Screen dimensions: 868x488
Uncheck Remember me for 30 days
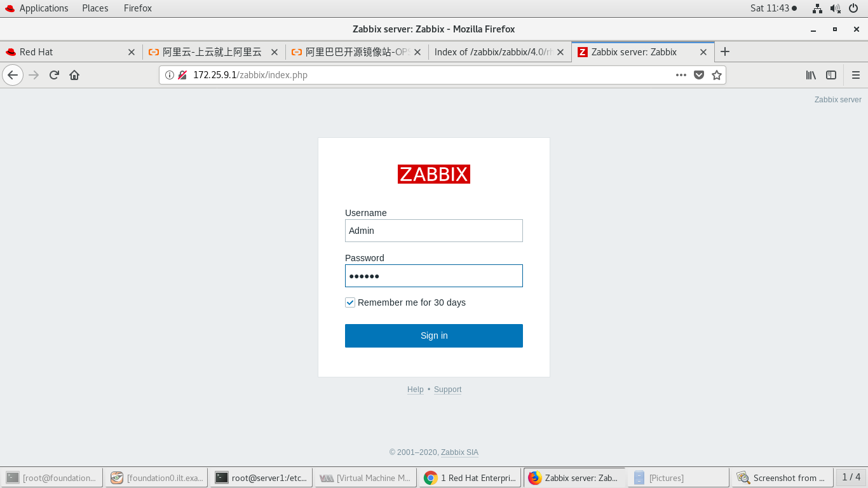pyautogui.click(x=350, y=302)
